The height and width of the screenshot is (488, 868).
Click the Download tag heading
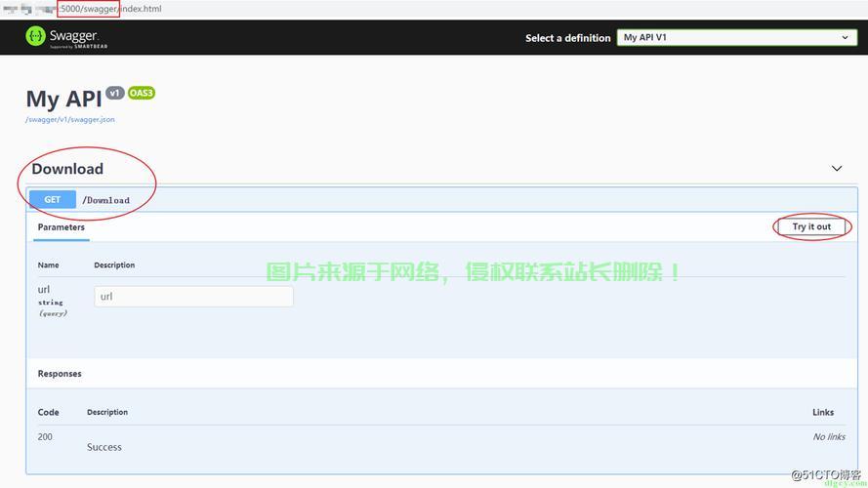click(x=67, y=169)
